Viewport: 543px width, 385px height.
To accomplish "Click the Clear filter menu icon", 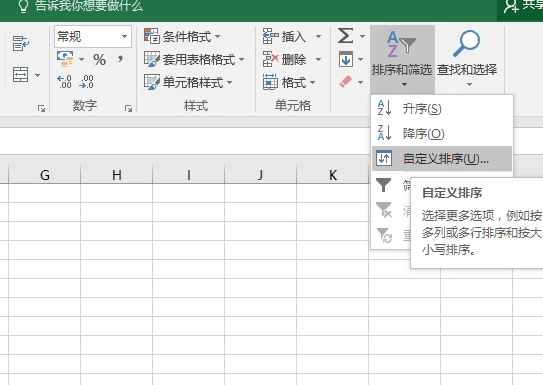I will click(384, 210).
